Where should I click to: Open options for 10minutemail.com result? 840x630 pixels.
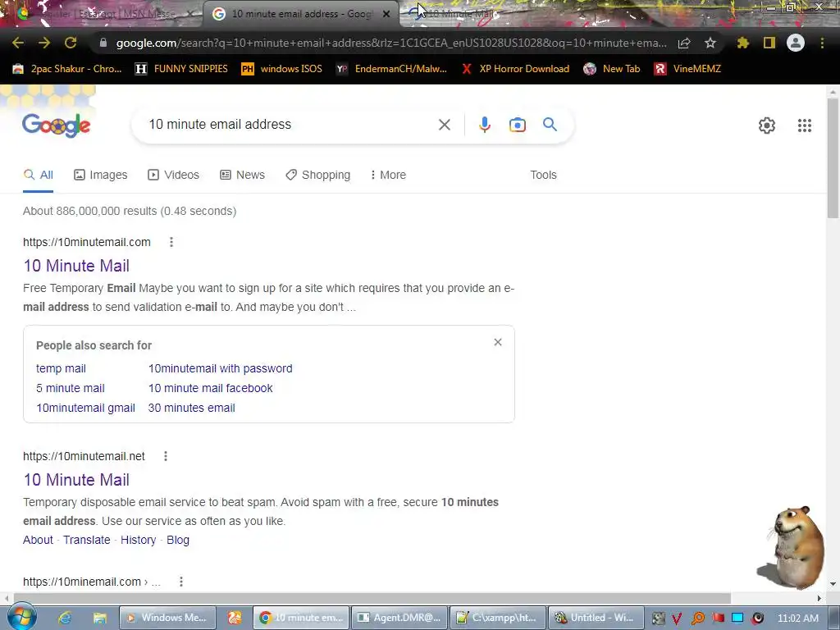click(x=171, y=242)
